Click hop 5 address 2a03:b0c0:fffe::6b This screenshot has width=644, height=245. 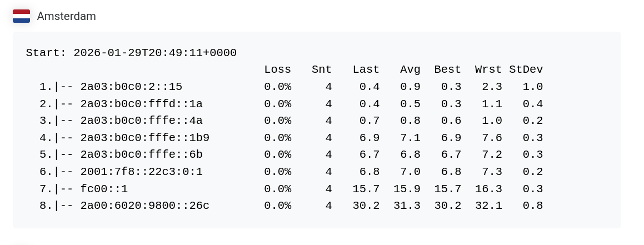[x=142, y=154]
